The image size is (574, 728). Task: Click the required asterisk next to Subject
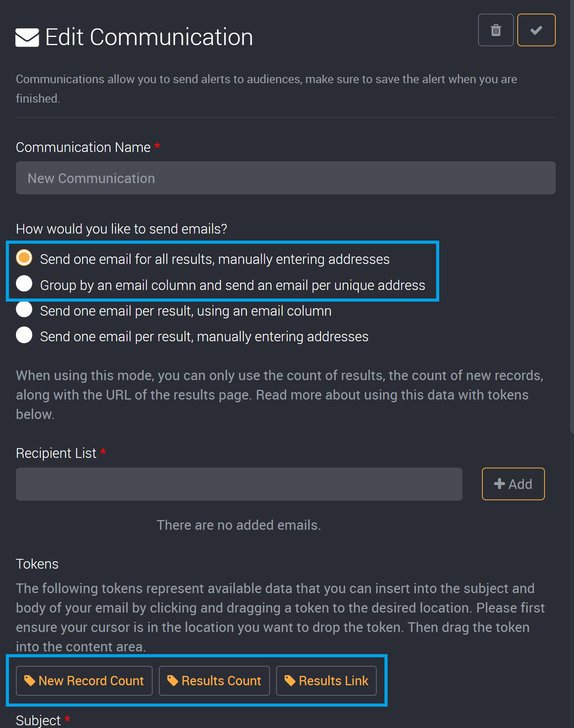(x=67, y=719)
